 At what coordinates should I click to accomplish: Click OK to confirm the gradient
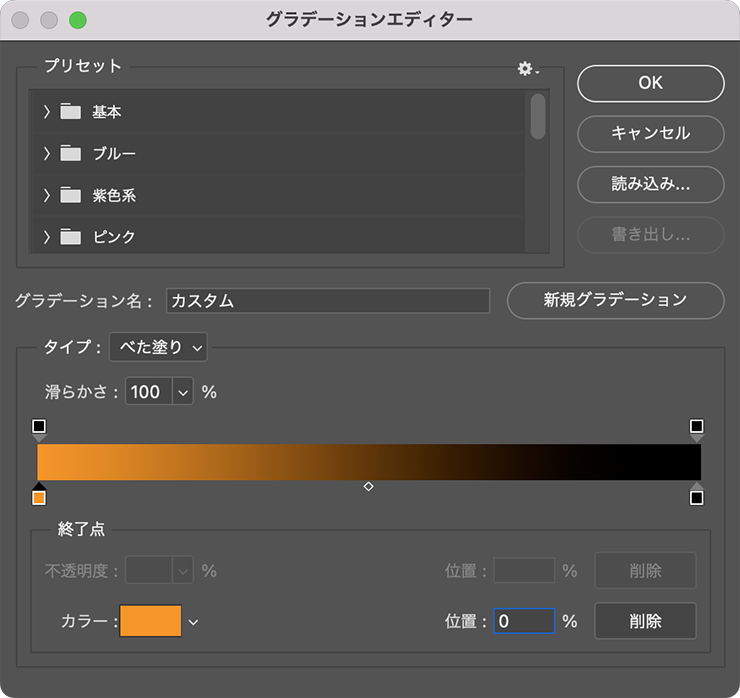(650, 83)
